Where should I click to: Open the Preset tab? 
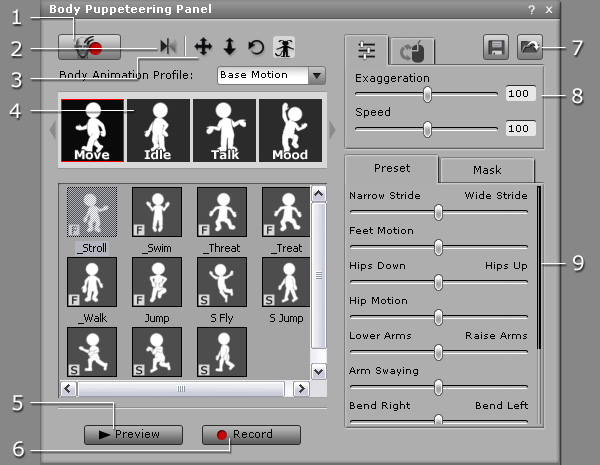coord(391,168)
